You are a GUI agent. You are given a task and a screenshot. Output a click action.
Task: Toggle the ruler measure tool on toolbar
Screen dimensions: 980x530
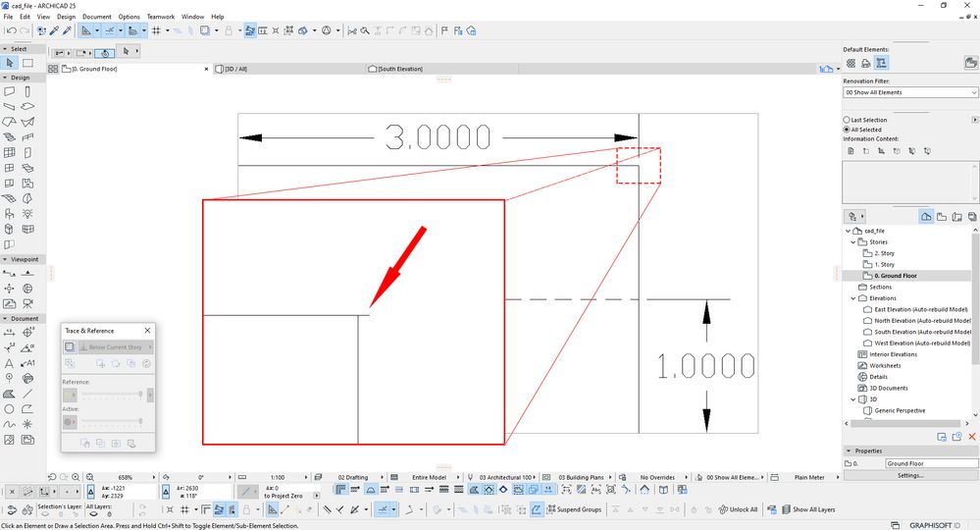(263, 30)
